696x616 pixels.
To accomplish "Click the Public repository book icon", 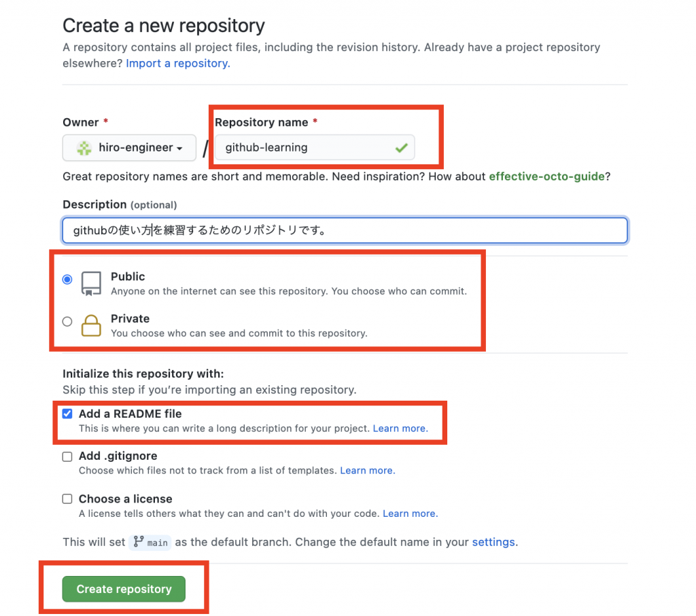I will 91,283.
